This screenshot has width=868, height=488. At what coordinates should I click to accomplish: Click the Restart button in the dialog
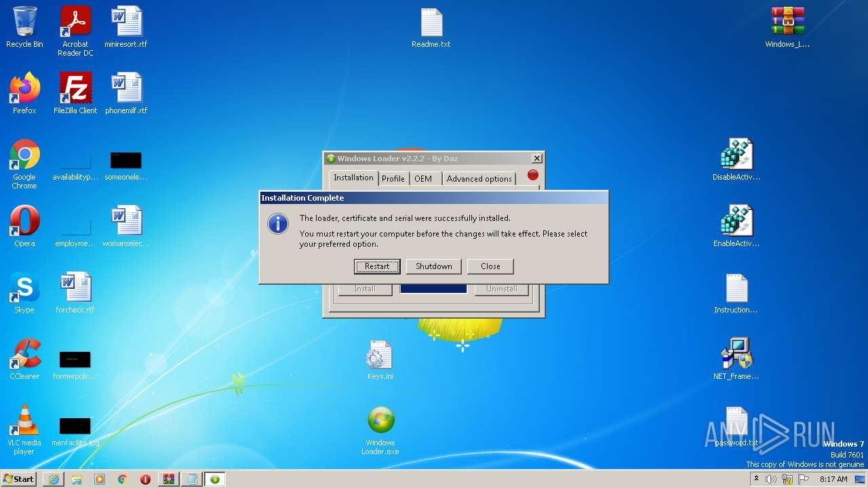click(377, 266)
